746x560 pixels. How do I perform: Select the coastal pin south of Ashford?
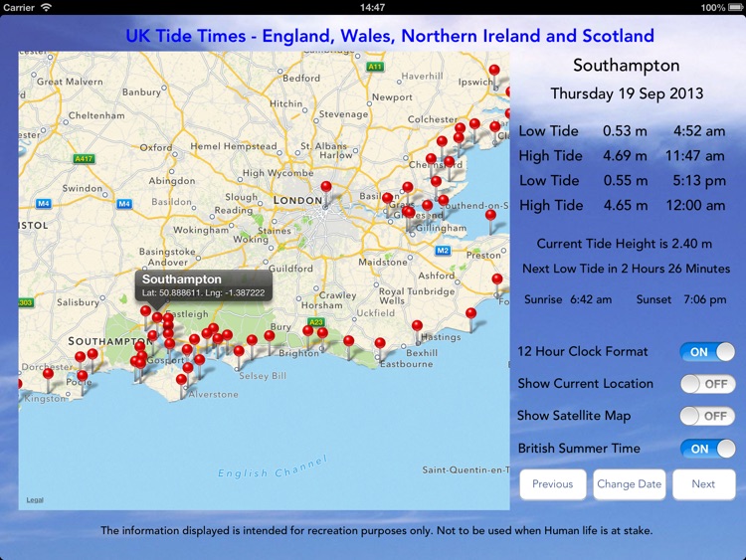(x=497, y=279)
